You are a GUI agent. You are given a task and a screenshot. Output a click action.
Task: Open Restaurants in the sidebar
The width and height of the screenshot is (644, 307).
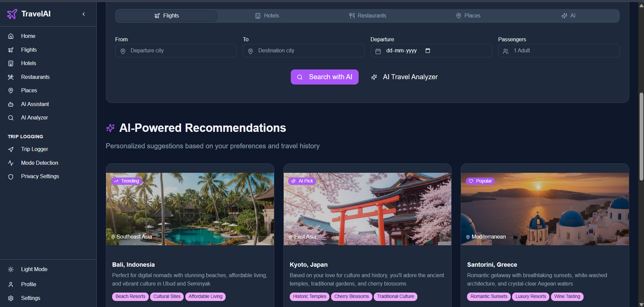click(x=48, y=77)
